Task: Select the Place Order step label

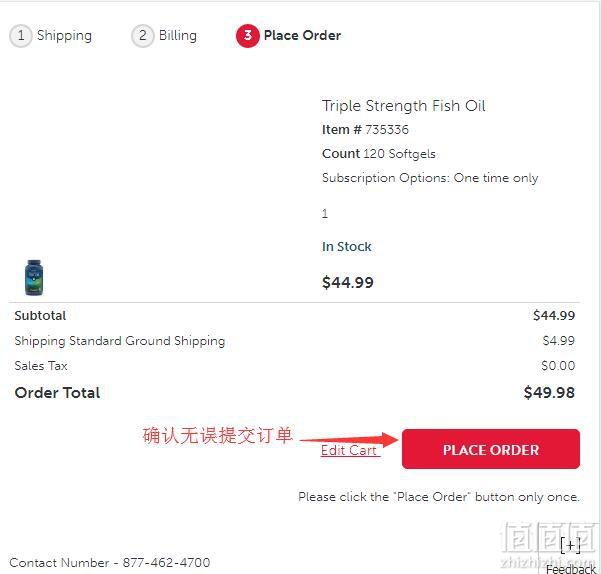Action: pos(302,35)
